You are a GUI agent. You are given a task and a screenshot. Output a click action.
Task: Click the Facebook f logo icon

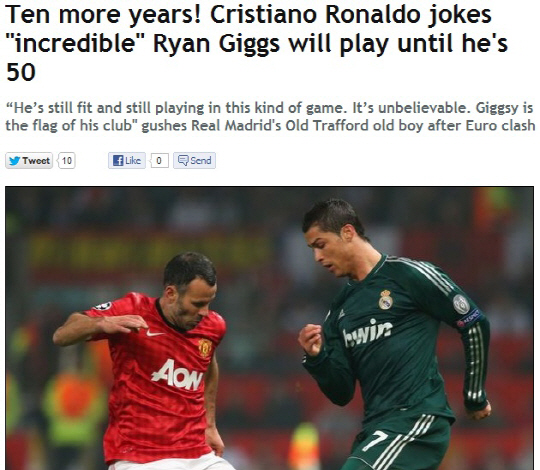(x=118, y=160)
